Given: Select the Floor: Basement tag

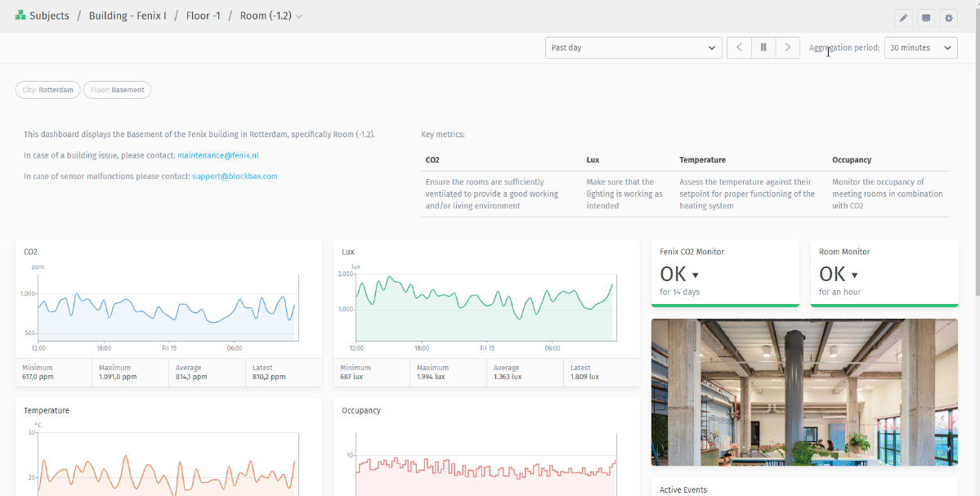Looking at the screenshot, I should pos(117,90).
